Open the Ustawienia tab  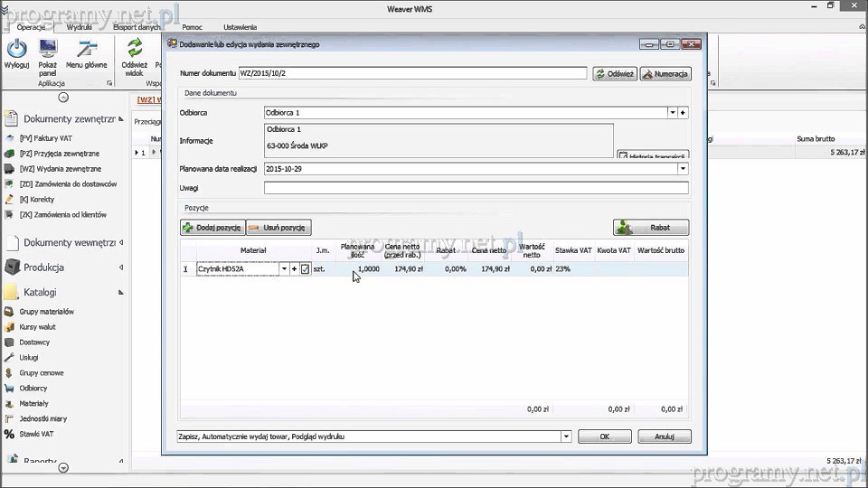point(240,28)
